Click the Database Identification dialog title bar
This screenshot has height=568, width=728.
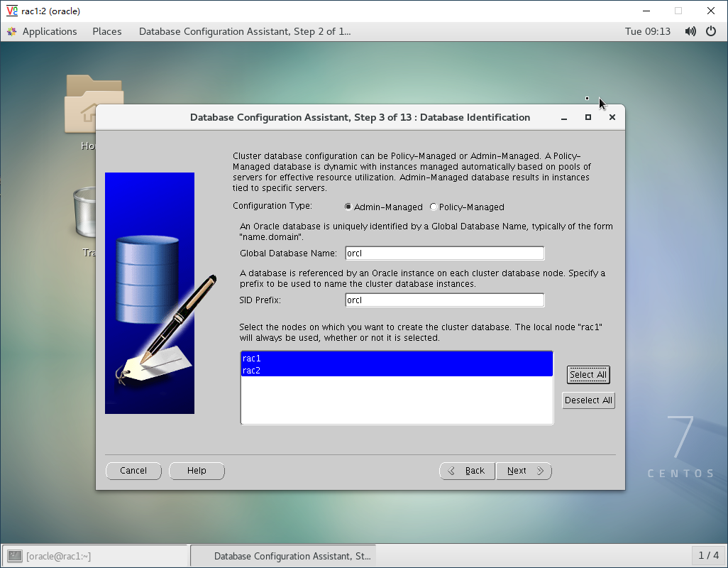360,117
